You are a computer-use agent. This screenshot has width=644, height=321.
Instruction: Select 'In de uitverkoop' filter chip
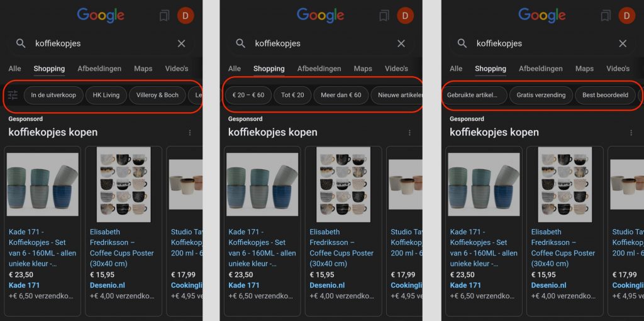tap(53, 95)
